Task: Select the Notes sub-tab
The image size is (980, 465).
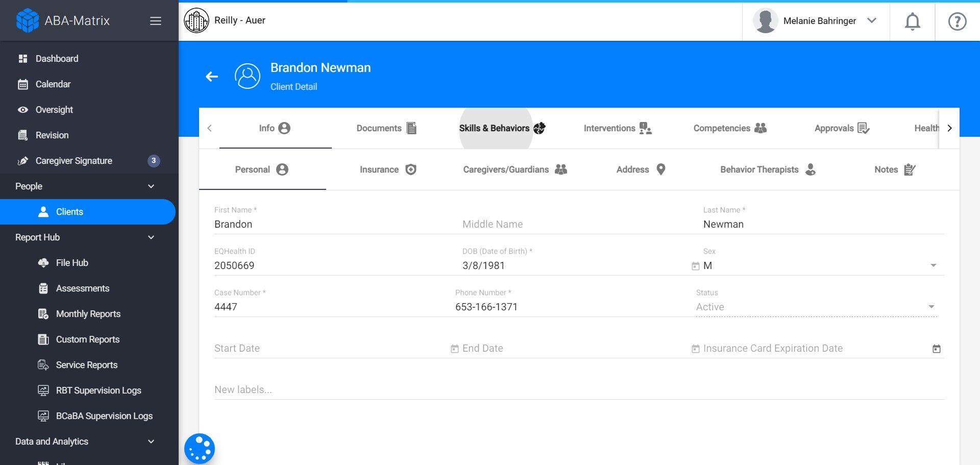Action: pyautogui.click(x=895, y=169)
